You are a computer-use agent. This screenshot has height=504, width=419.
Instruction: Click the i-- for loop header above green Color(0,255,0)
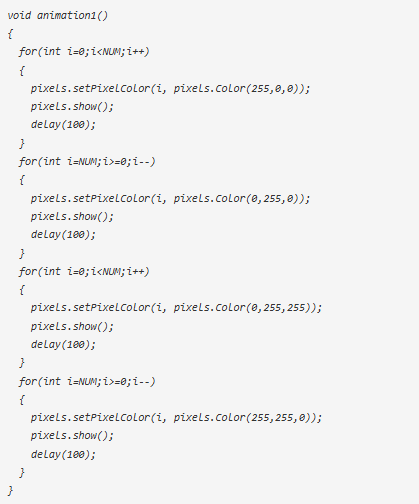coord(87,162)
